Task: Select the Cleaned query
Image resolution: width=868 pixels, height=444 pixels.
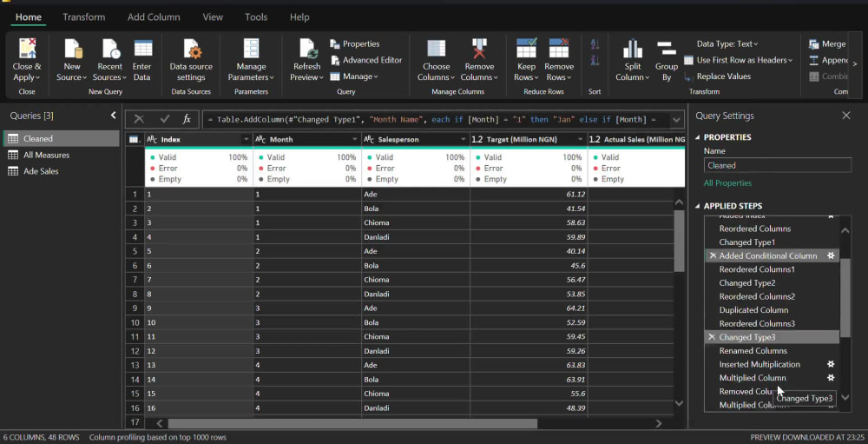Action: (61, 138)
